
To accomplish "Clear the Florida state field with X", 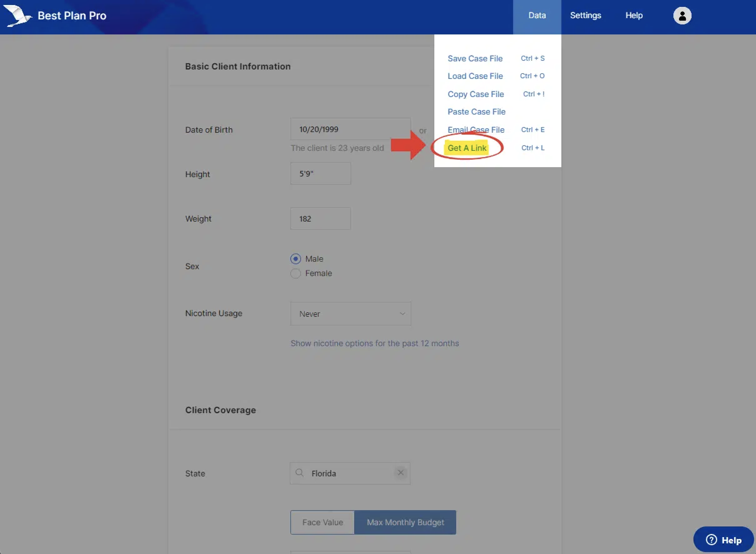I will click(400, 473).
